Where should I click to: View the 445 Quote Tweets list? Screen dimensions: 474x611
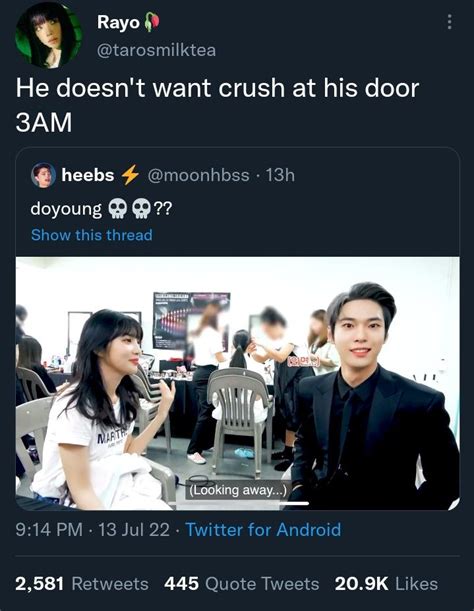pos(242,584)
